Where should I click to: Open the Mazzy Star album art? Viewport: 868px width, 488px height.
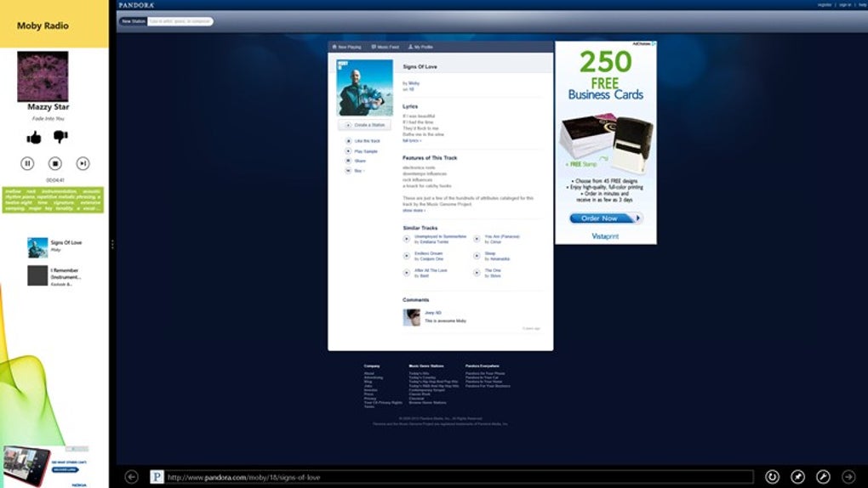click(x=43, y=77)
